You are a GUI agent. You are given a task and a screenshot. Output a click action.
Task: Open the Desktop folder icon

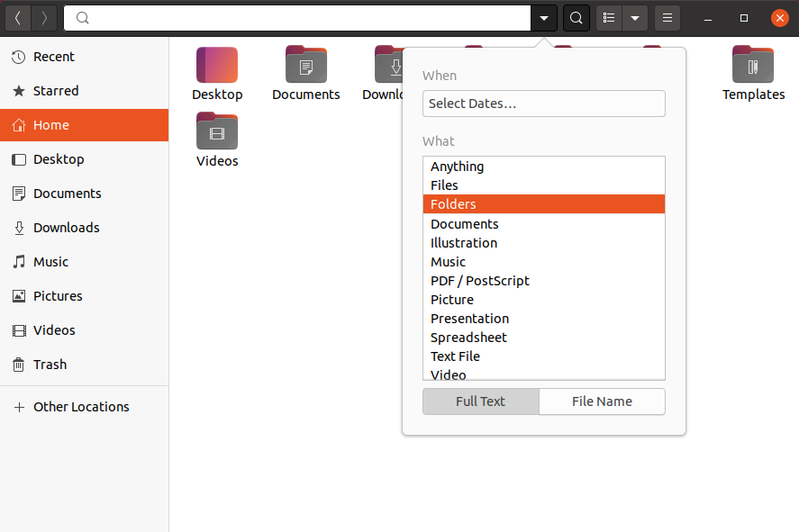coord(216,65)
